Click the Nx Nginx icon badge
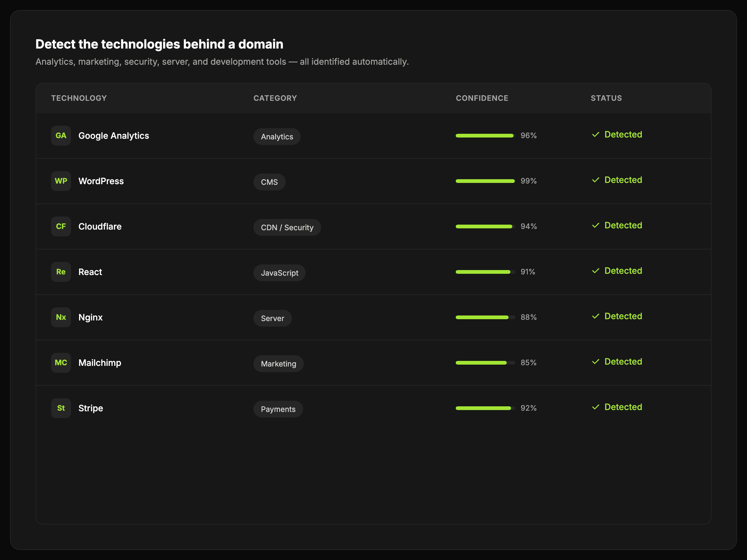This screenshot has height=560, width=747. 61,317
